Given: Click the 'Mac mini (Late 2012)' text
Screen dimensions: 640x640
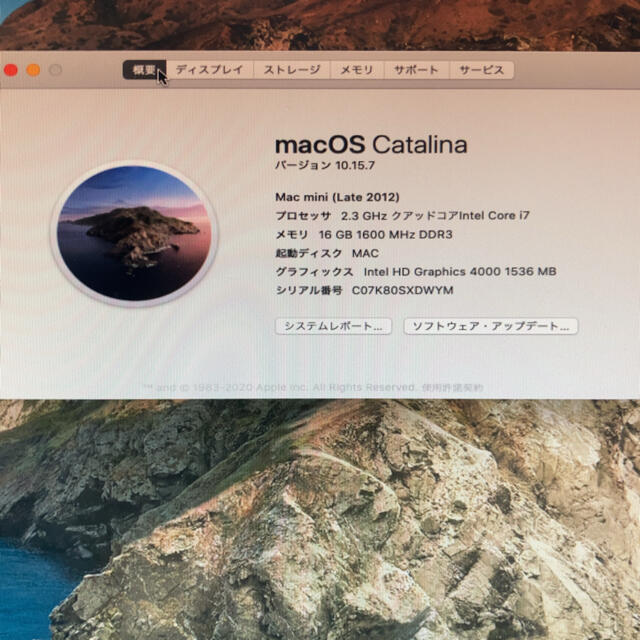Looking at the screenshot, I should pyautogui.click(x=337, y=197).
